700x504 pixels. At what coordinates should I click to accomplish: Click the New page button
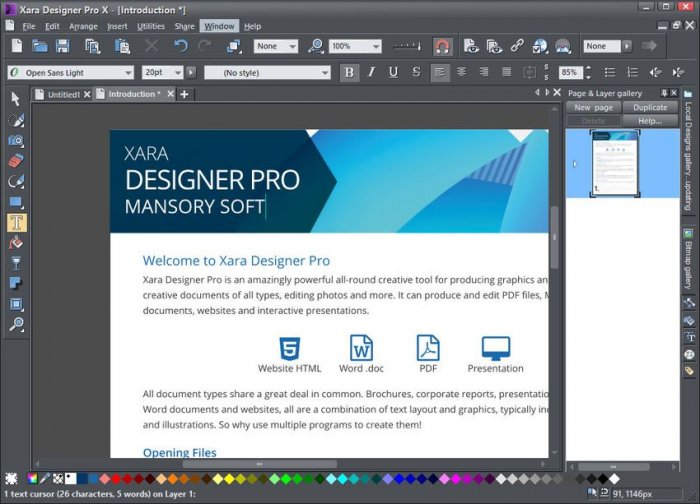coord(593,107)
